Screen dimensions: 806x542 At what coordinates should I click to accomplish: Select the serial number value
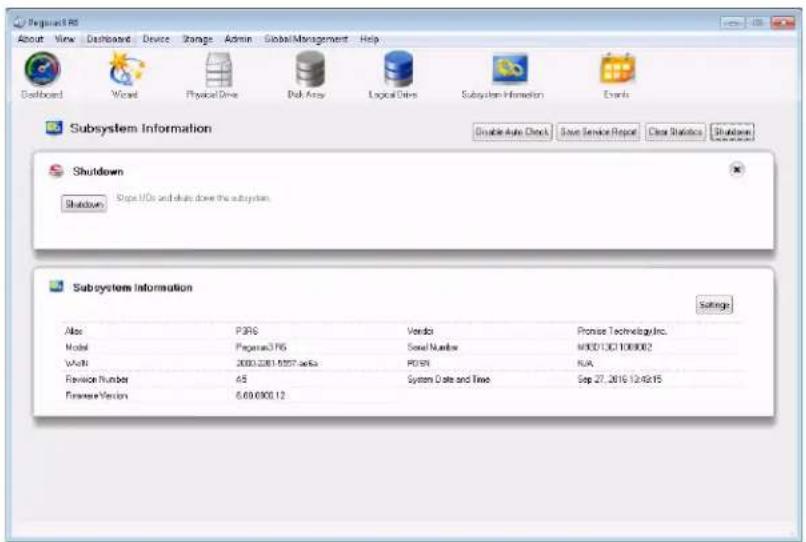[614, 347]
